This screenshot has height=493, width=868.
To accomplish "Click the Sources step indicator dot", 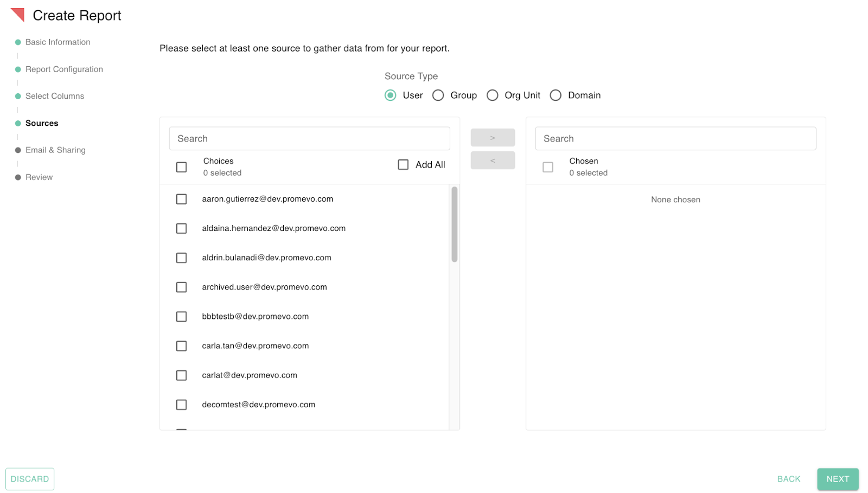I will pyautogui.click(x=17, y=123).
